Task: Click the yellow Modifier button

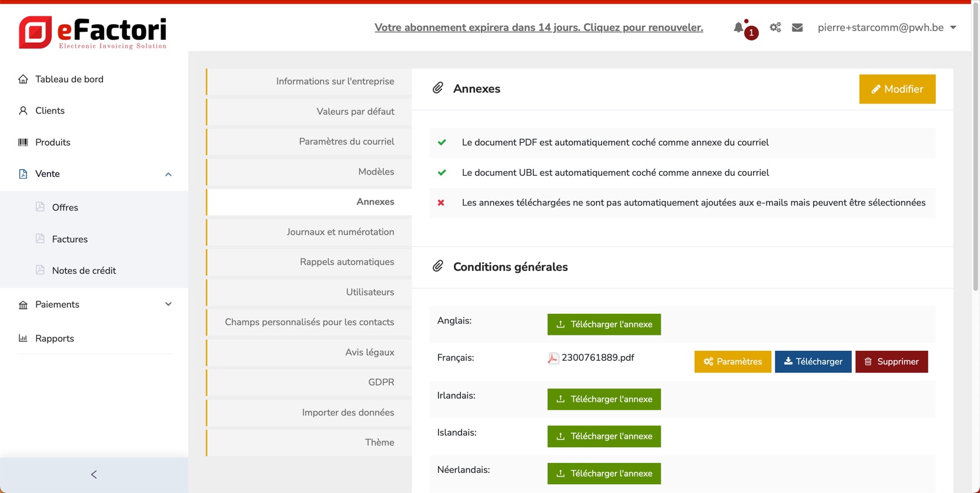Action: point(897,89)
